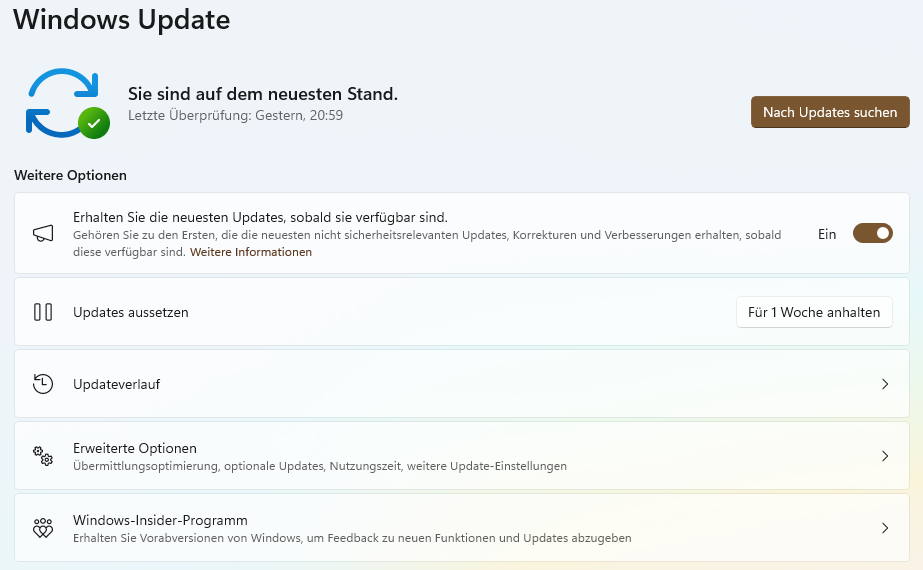The height and width of the screenshot is (570, 923).
Task: Click the Windows Update sync status icon
Action: pos(68,104)
